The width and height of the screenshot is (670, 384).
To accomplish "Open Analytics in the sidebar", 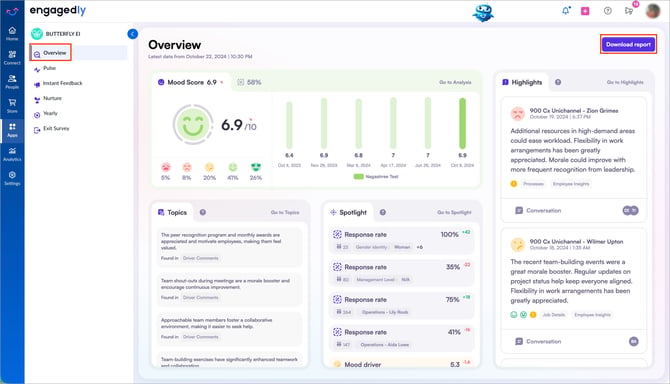I will 12,154.
